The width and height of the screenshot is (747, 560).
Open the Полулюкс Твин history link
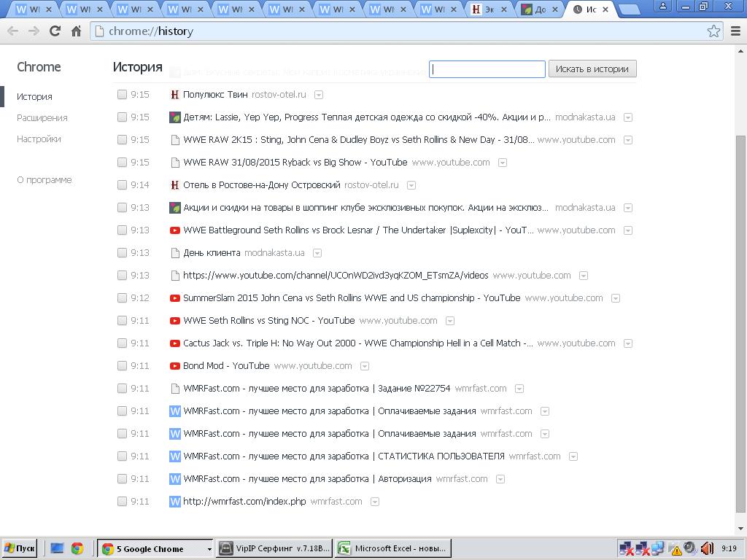[x=215, y=95]
